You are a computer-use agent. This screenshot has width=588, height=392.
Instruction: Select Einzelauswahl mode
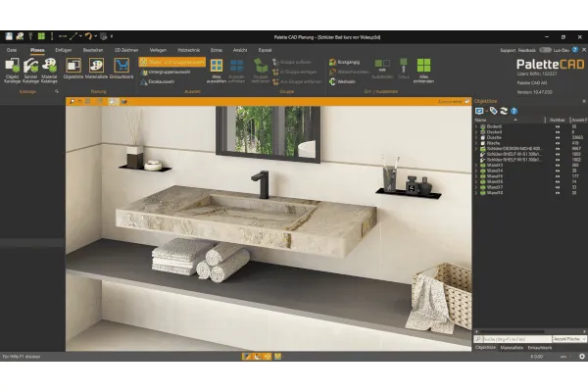(x=158, y=81)
